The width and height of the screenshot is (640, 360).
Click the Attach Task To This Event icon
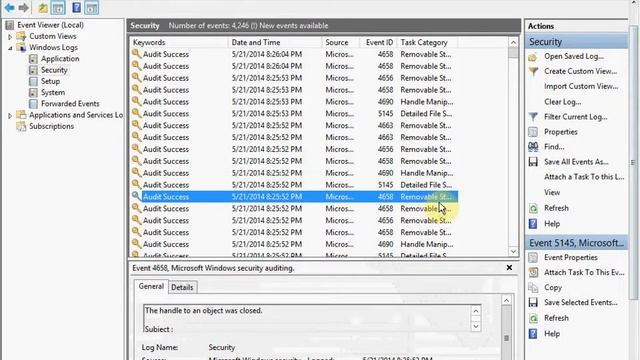533,273
